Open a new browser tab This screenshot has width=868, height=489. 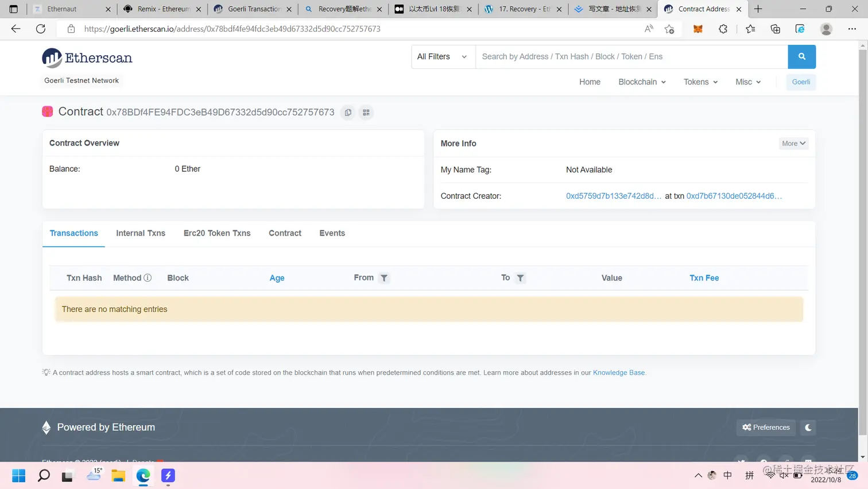pyautogui.click(x=758, y=9)
